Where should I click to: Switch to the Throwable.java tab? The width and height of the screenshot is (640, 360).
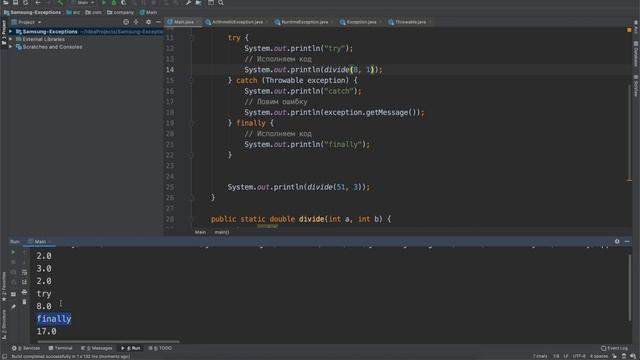pyautogui.click(x=410, y=22)
